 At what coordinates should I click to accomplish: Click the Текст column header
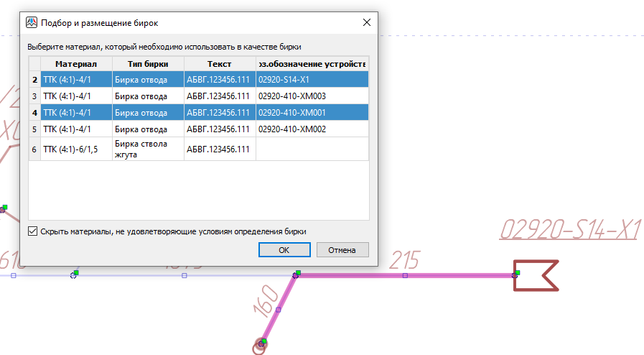coord(220,63)
